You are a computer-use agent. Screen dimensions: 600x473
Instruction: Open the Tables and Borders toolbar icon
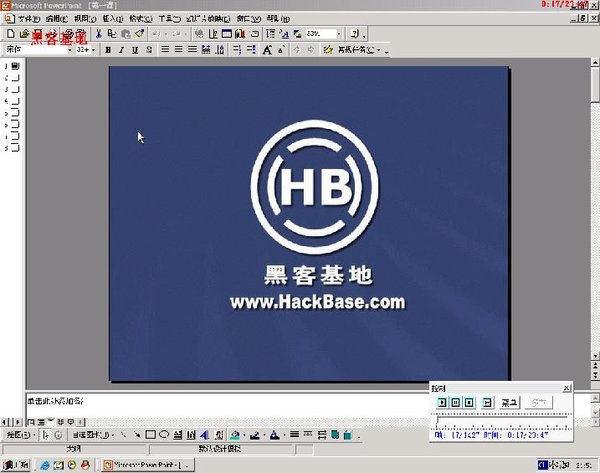[213, 34]
